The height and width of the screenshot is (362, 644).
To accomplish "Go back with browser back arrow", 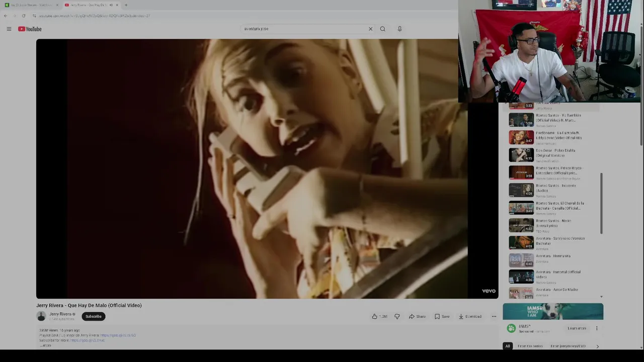I will pyautogui.click(x=6, y=16).
